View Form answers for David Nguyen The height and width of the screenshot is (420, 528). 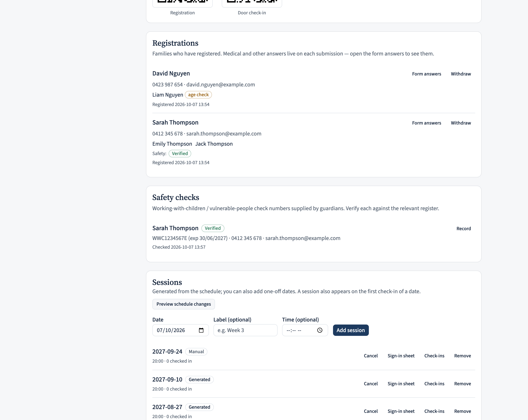click(x=426, y=74)
